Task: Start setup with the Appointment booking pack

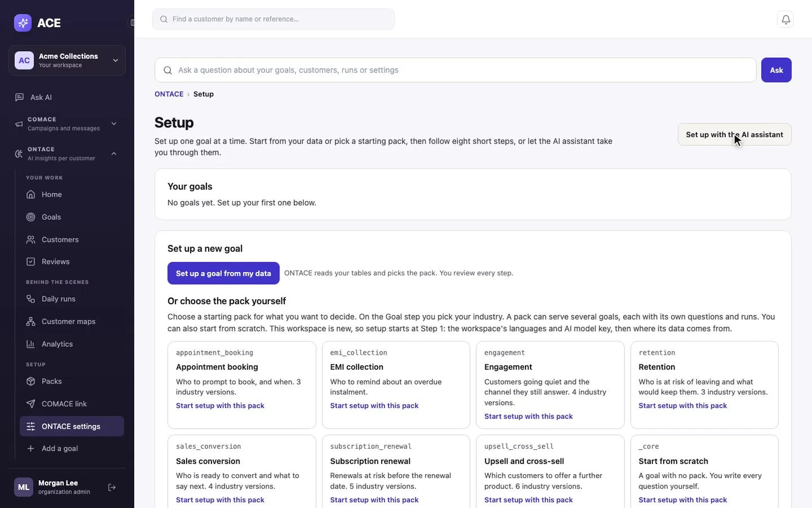Action: click(220, 405)
